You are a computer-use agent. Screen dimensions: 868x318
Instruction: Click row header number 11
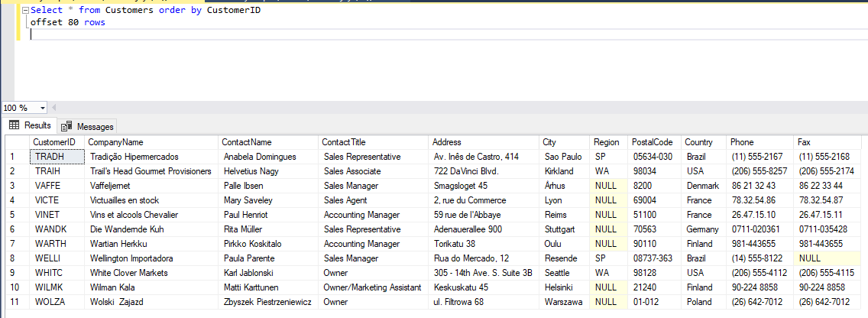coord(14,302)
